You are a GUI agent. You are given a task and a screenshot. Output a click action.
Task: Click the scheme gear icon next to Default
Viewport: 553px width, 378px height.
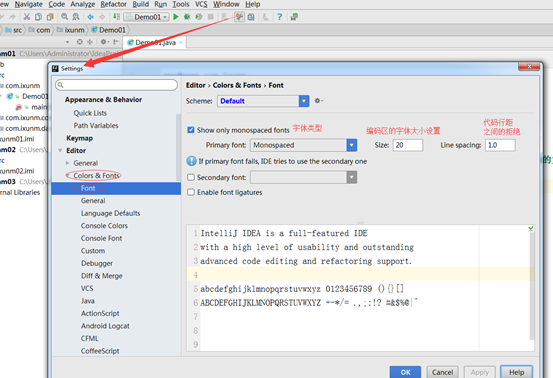[318, 101]
